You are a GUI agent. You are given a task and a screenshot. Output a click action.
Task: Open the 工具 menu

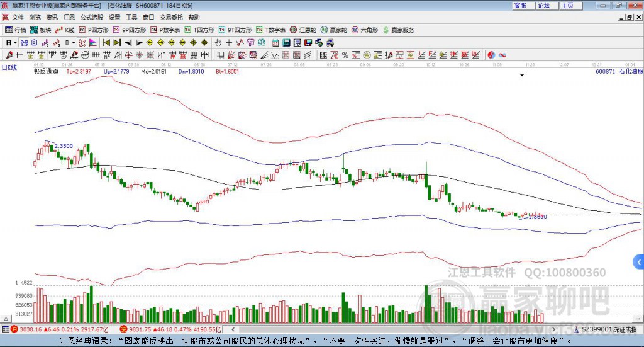pos(131,17)
